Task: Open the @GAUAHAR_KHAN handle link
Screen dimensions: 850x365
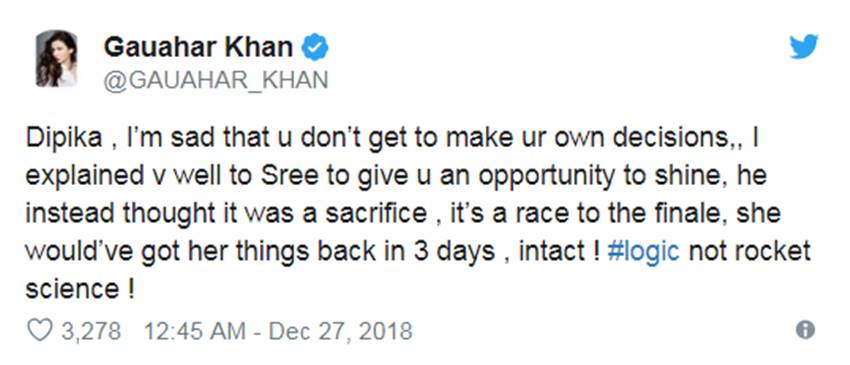Action: pos(216,81)
